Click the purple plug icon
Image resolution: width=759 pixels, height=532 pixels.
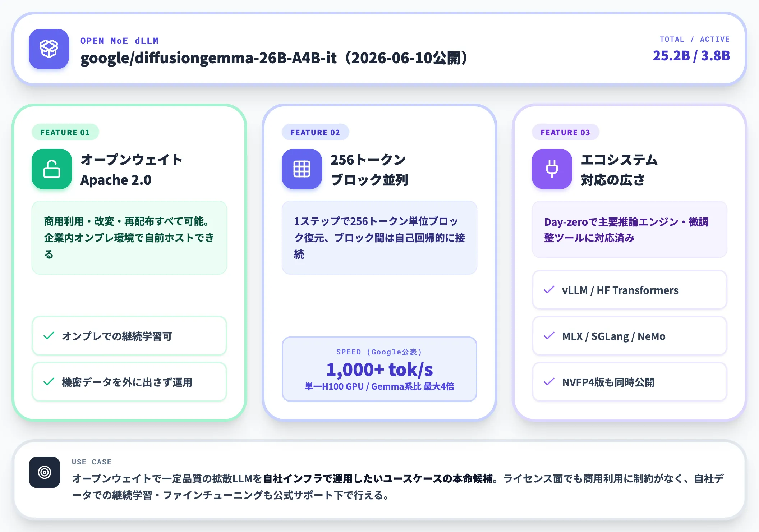[552, 169]
